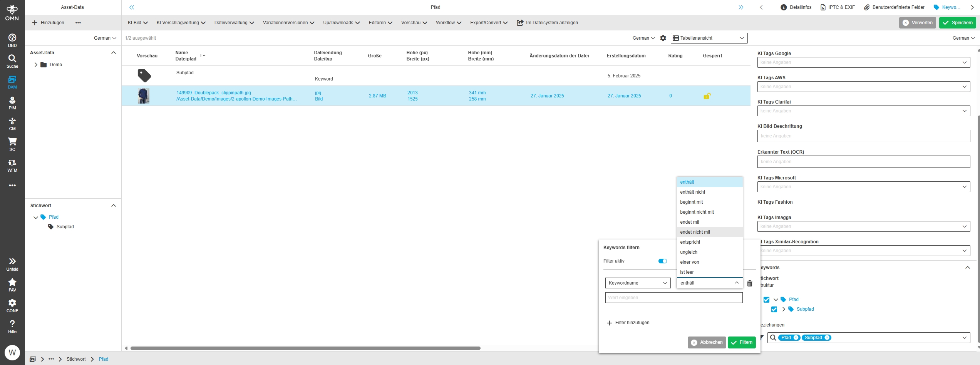
Task: Delete filter row with trash icon
Action: pos(749,283)
